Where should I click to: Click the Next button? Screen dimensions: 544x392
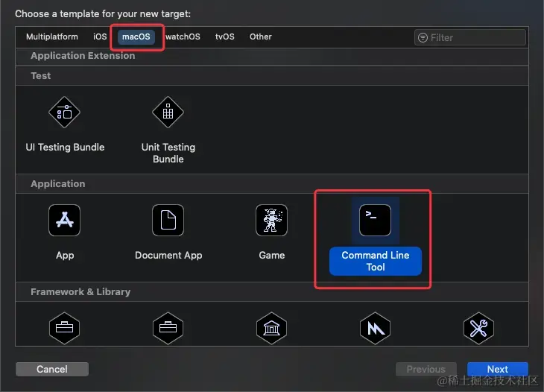(498, 369)
